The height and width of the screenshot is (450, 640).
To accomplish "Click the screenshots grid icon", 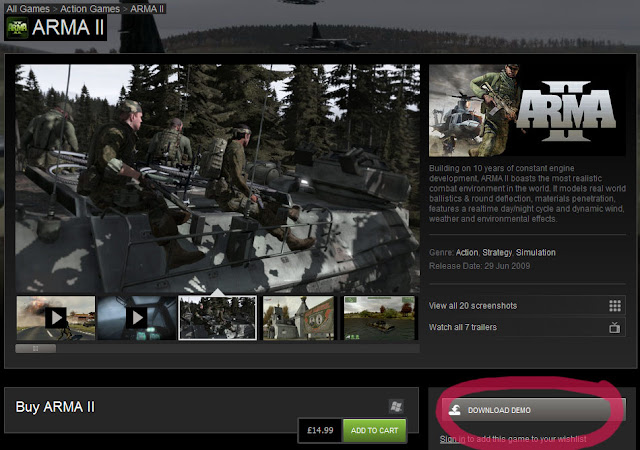I will coord(615,305).
